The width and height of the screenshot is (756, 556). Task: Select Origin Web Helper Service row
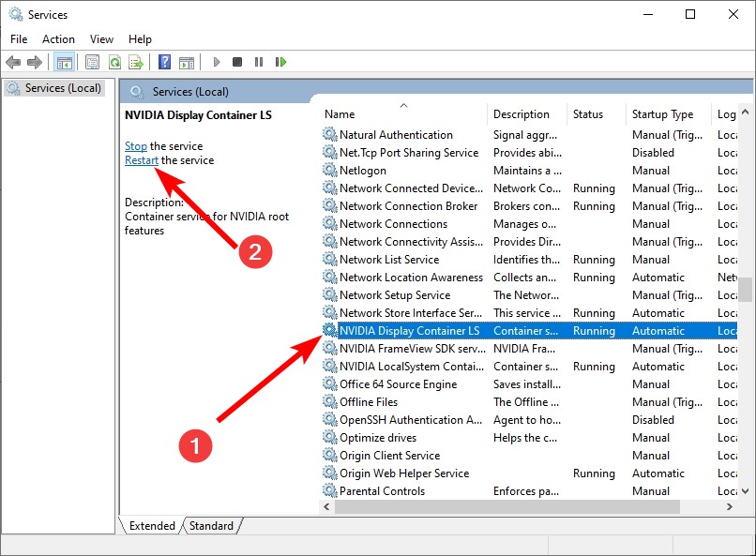529,473
